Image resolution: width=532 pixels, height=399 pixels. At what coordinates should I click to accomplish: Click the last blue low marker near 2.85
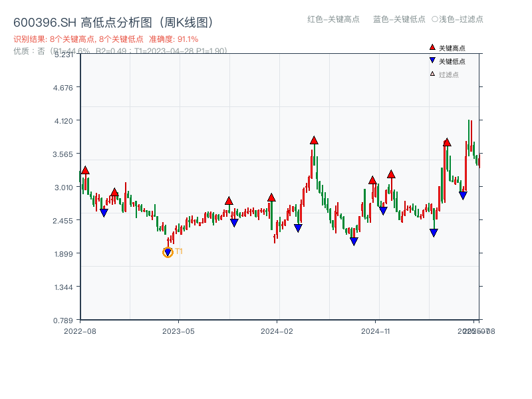click(463, 196)
